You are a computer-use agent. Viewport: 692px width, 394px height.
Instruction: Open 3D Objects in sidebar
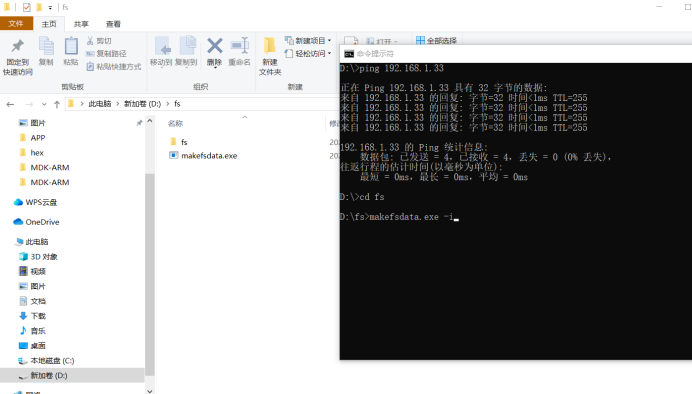(x=38, y=257)
